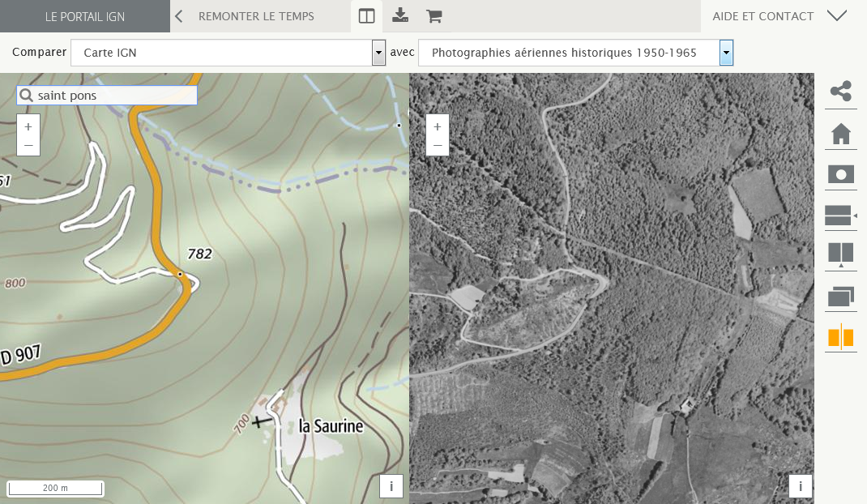Select the overlapping layers view icon
This screenshot has width=867, height=504.
point(841,297)
